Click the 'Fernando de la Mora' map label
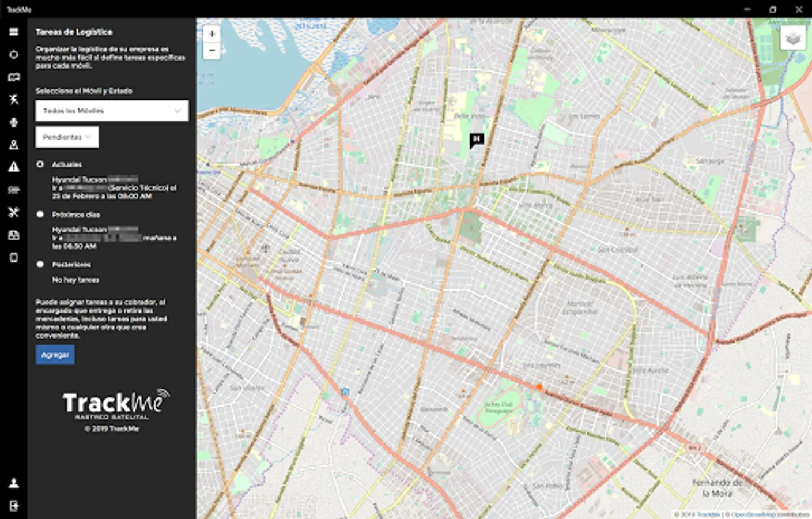Image resolution: width=812 pixels, height=519 pixels. pyautogui.click(x=717, y=488)
